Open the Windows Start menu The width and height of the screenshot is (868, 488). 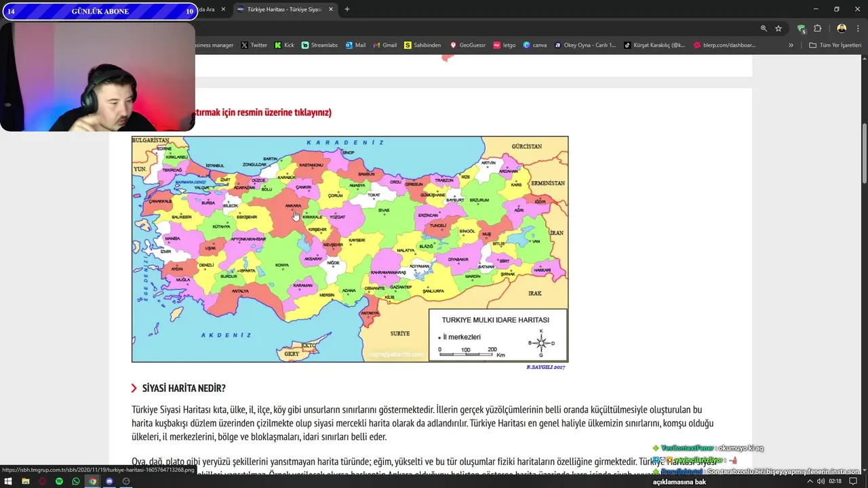[8, 481]
